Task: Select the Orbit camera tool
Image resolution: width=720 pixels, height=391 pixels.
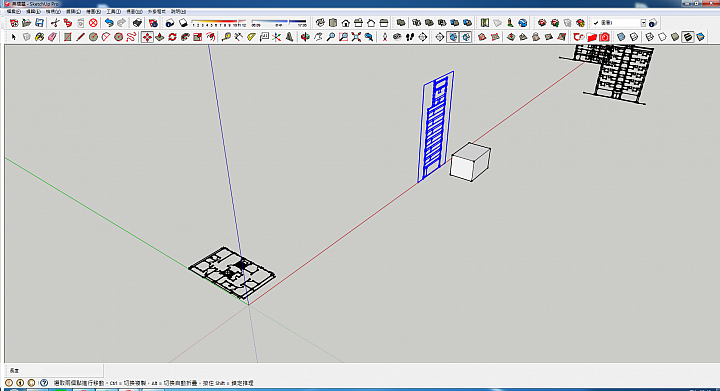Action: (x=305, y=37)
